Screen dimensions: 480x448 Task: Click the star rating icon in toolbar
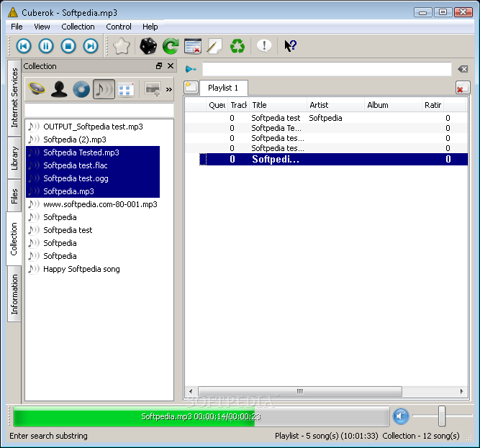pyautogui.click(x=122, y=46)
